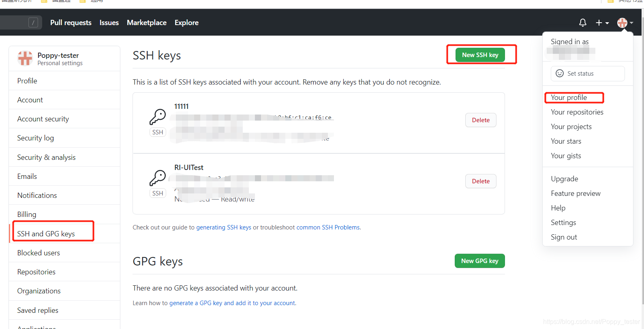Viewport: 644px width, 329px height.
Task: Open Notifications settings in sidebar
Action: pos(64,195)
